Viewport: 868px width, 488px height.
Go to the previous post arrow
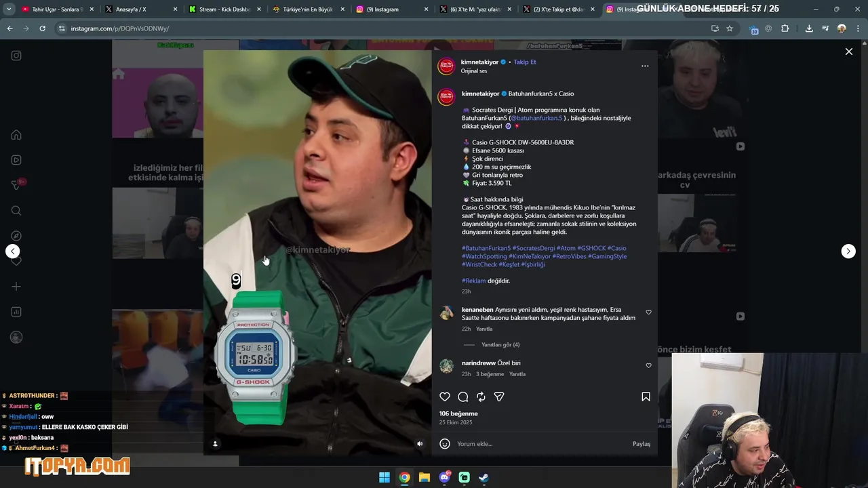(13, 251)
